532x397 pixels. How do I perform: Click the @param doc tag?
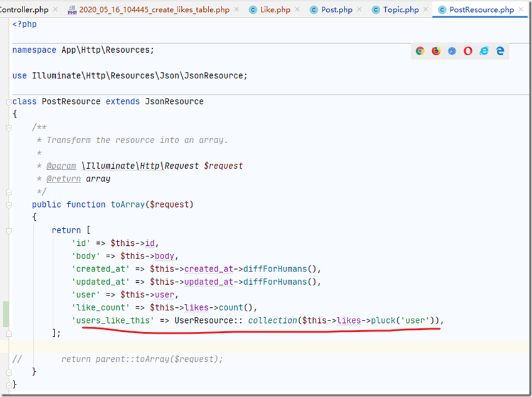pyautogui.click(x=61, y=166)
